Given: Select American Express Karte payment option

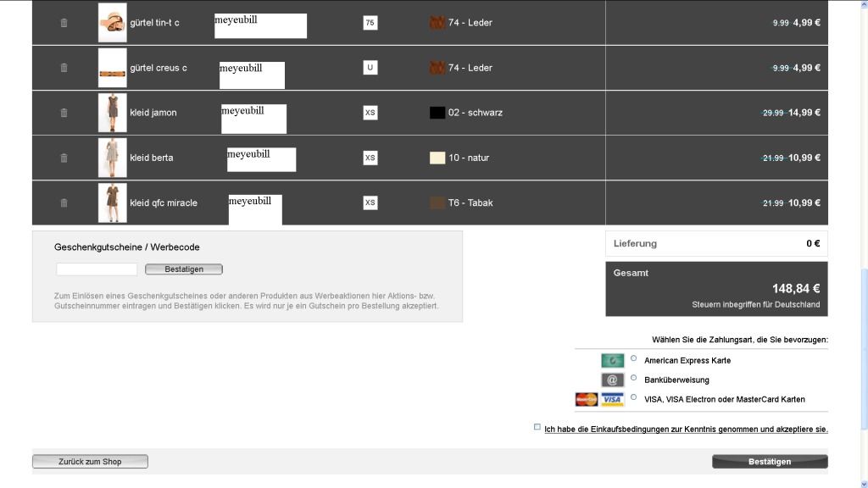Looking at the screenshot, I should [x=634, y=358].
